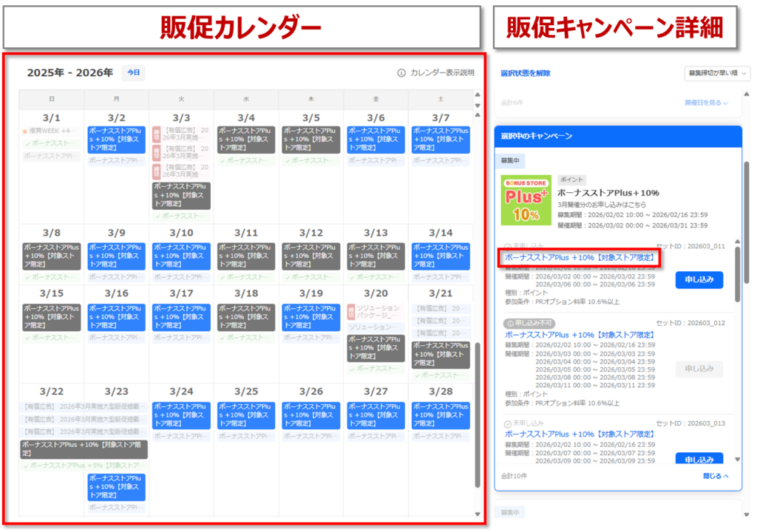
Task: Click the first blue 申し込み button
Action: [x=698, y=279]
